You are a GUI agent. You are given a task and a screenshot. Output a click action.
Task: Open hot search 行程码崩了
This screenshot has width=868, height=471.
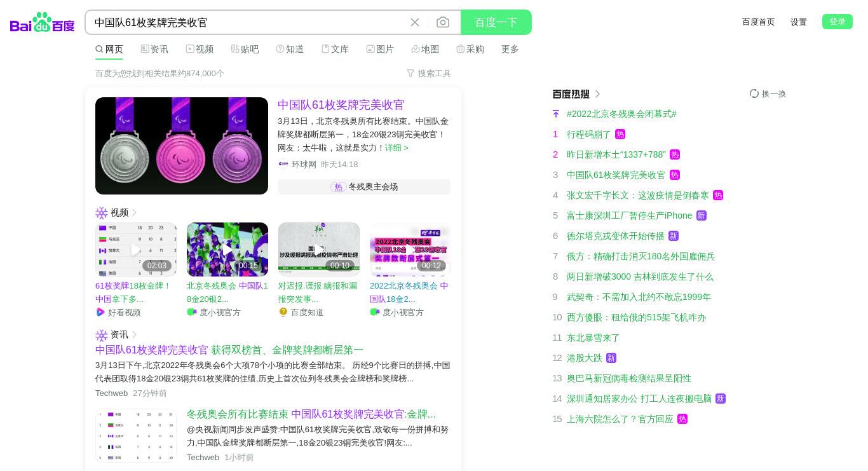click(588, 134)
